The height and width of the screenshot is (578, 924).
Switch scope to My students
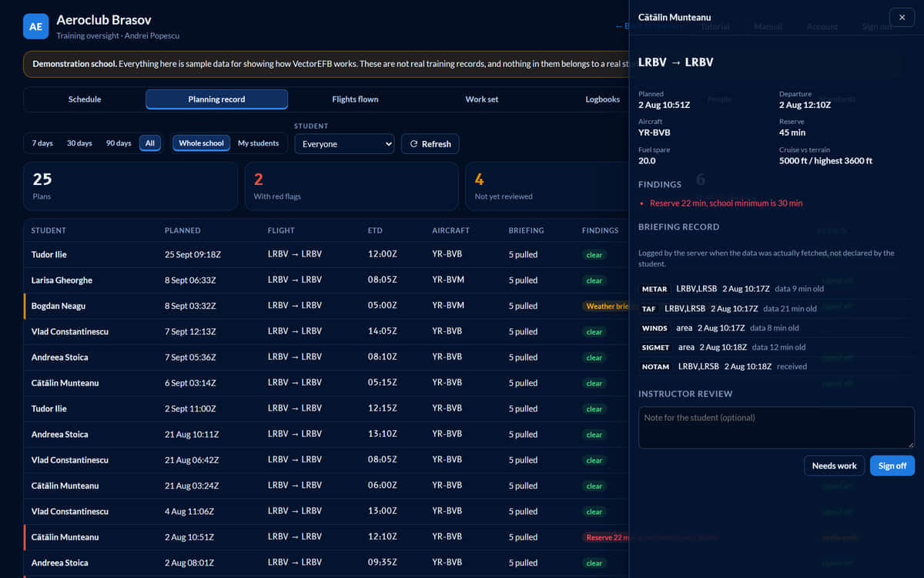[258, 143]
